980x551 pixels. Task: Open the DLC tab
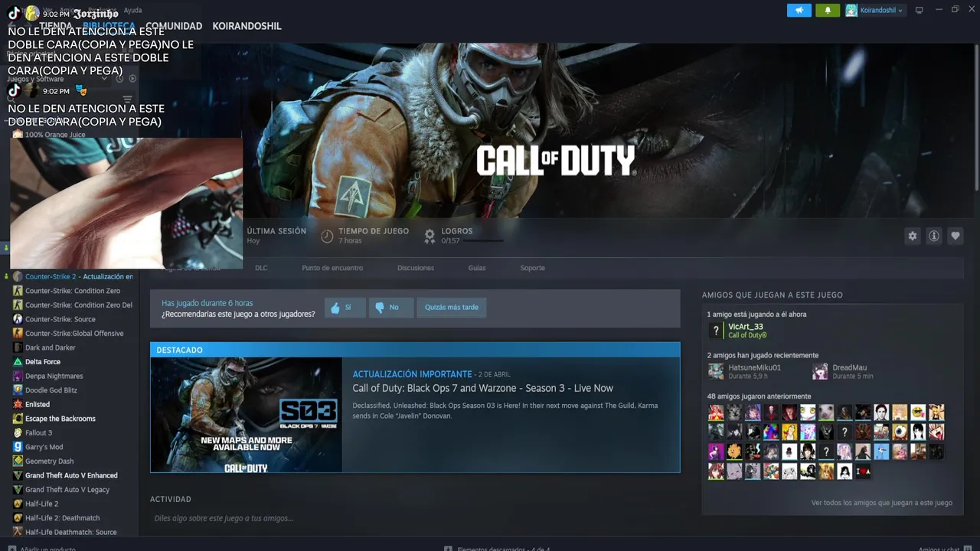pyautogui.click(x=261, y=268)
